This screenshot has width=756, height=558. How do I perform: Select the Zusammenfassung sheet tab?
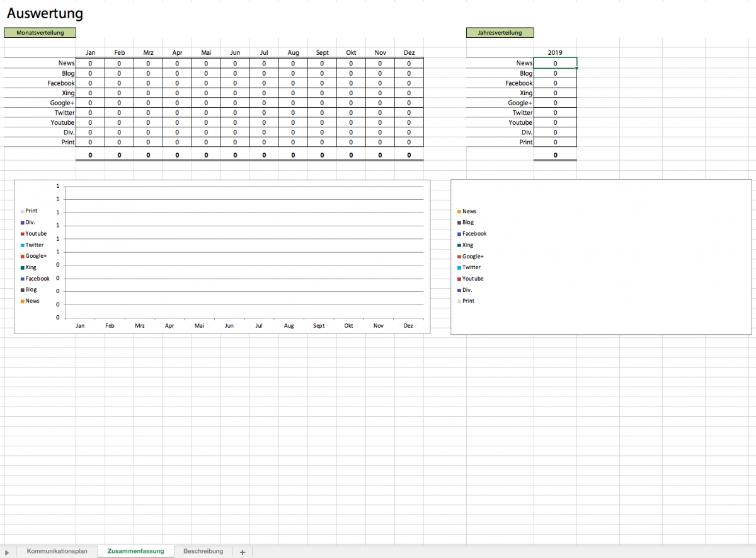[x=135, y=551]
